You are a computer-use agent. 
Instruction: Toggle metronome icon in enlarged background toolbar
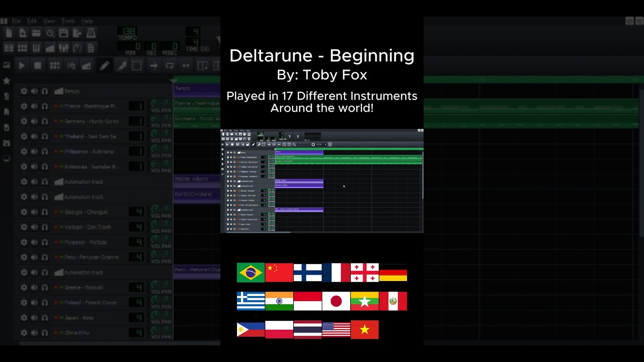(x=91, y=33)
